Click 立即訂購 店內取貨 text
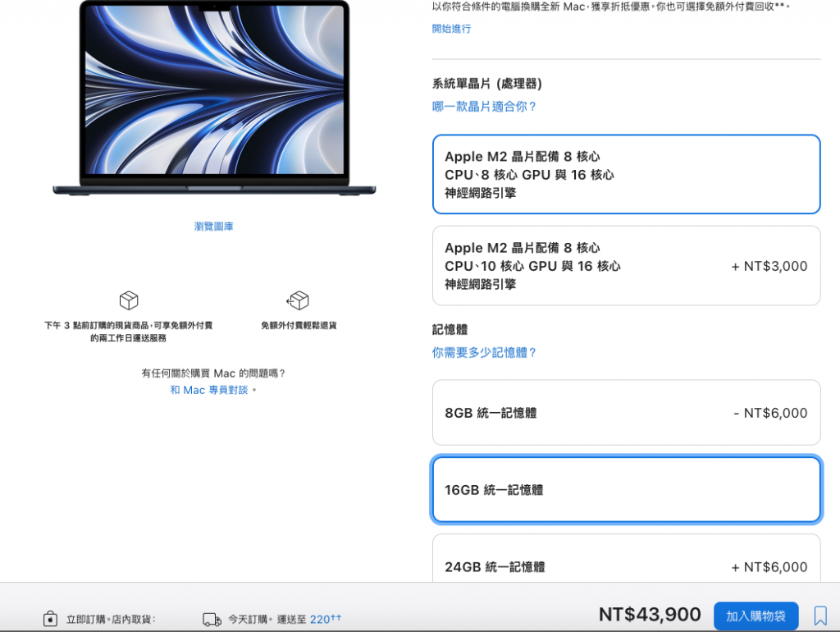Viewport: 840px width, 632px height. (x=111, y=620)
